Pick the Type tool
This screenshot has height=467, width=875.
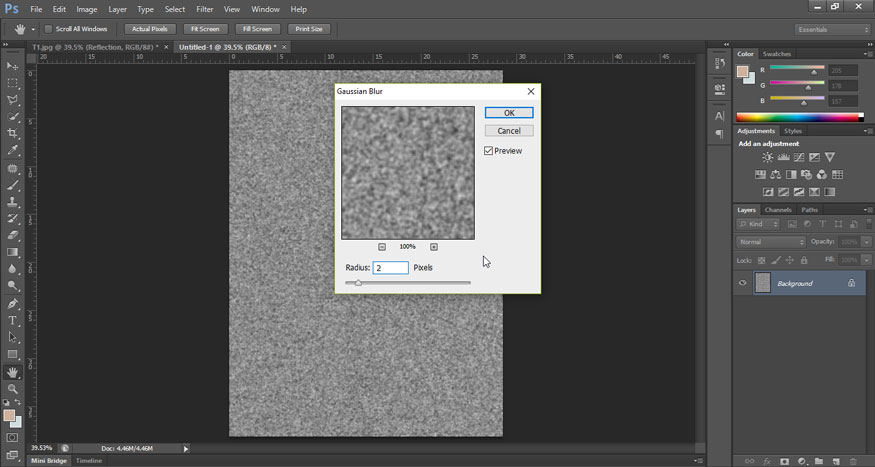[x=13, y=320]
